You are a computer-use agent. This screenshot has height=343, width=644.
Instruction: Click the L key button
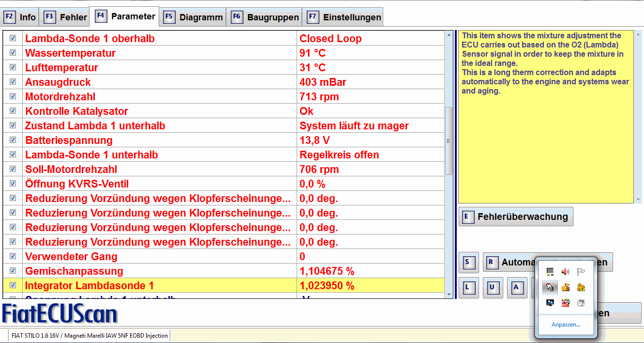(x=468, y=287)
